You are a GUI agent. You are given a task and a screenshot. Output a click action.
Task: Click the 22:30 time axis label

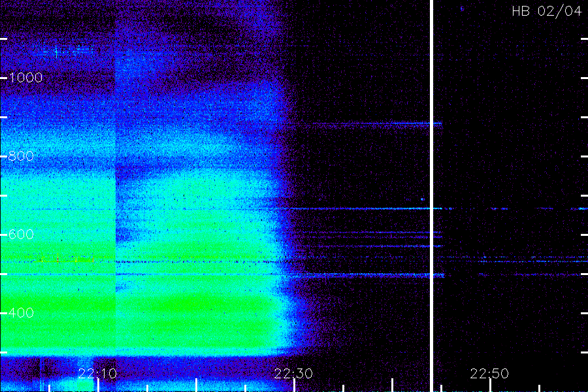pyautogui.click(x=293, y=373)
